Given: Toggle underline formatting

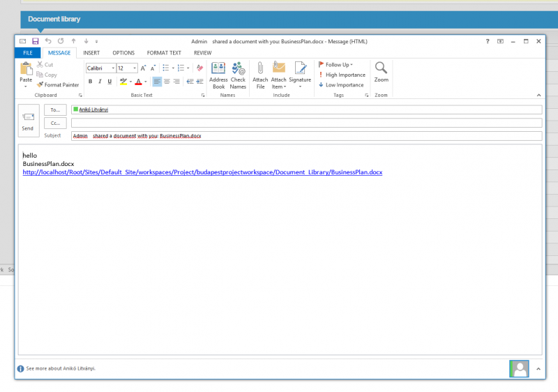Looking at the screenshot, I should [x=110, y=82].
